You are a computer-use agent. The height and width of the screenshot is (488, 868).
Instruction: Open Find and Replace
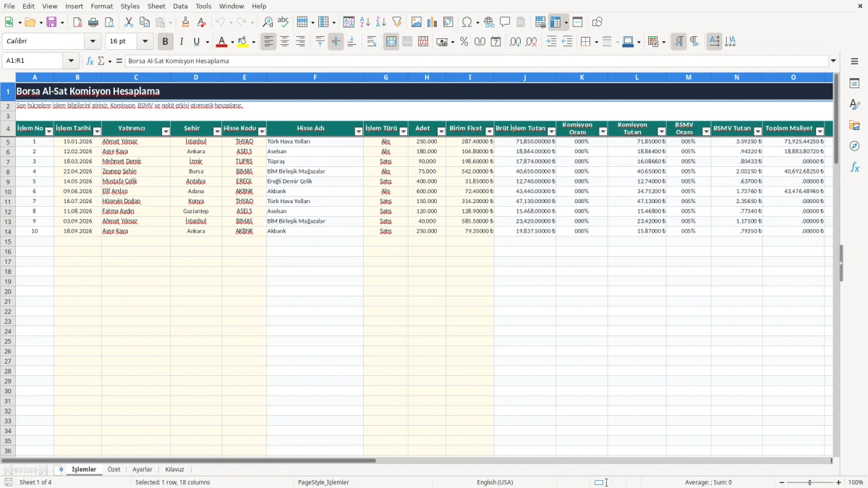pyautogui.click(x=268, y=22)
